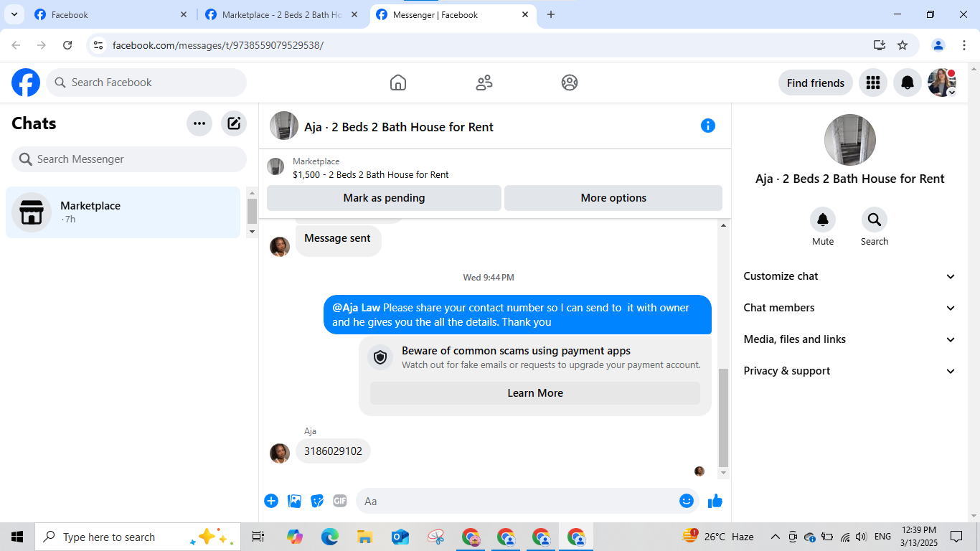Open more actions plus icon
The width and height of the screenshot is (980, 551).
click(271, 501)
